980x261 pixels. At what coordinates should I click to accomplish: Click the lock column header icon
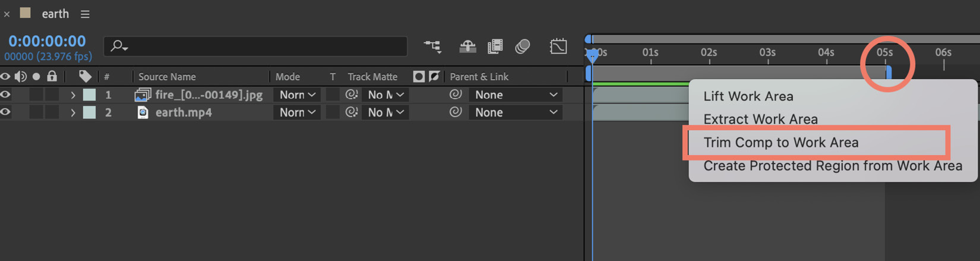coord(52,76)
